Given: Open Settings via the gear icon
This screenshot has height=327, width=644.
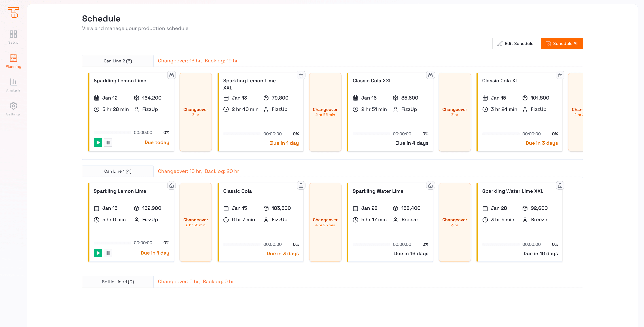Looking at the screenshot, I should (13, 106).
